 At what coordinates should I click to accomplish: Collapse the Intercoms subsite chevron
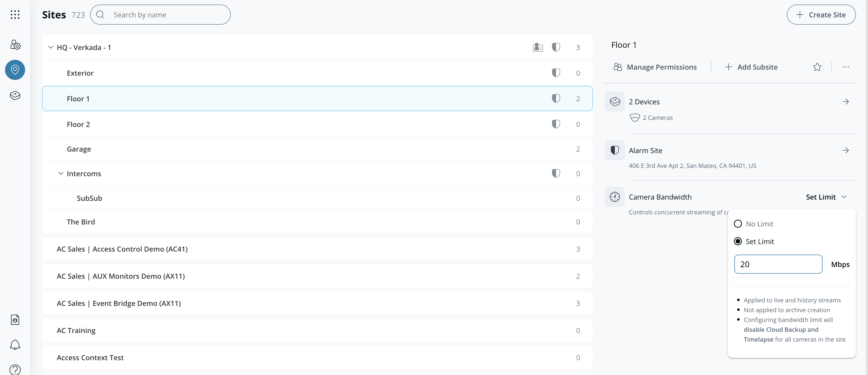[x=61, y=174]
